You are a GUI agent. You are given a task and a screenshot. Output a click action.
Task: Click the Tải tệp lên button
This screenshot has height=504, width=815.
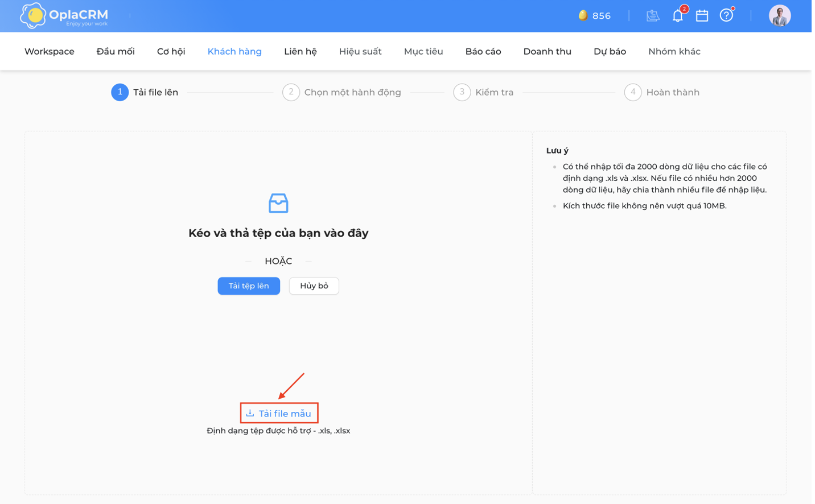(x=249, y=286)
